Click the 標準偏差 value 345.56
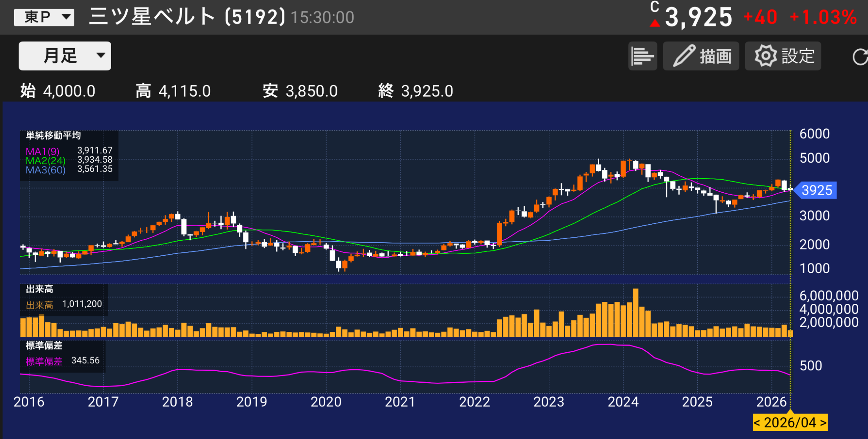This screenshot has width=868, height=439. 86,360
